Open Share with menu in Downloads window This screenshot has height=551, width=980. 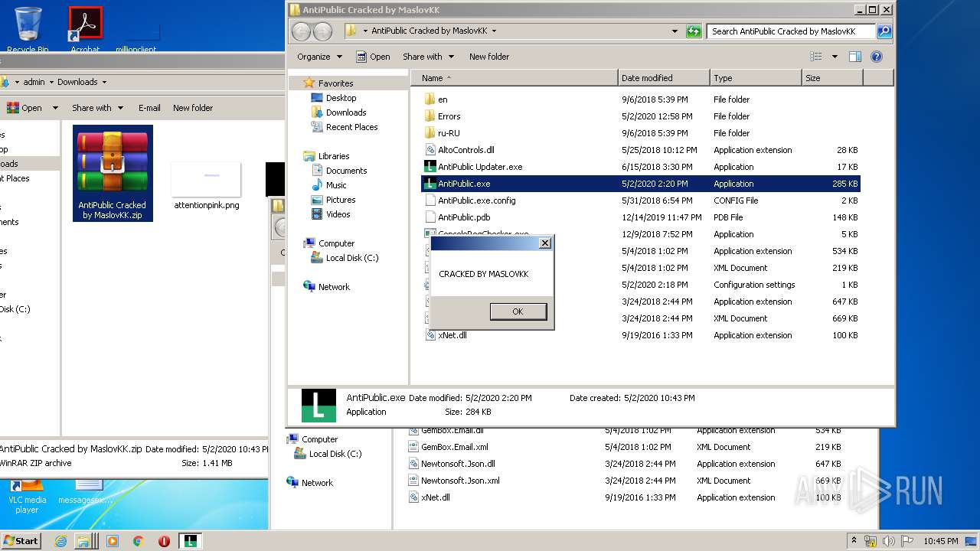(98, 108)
